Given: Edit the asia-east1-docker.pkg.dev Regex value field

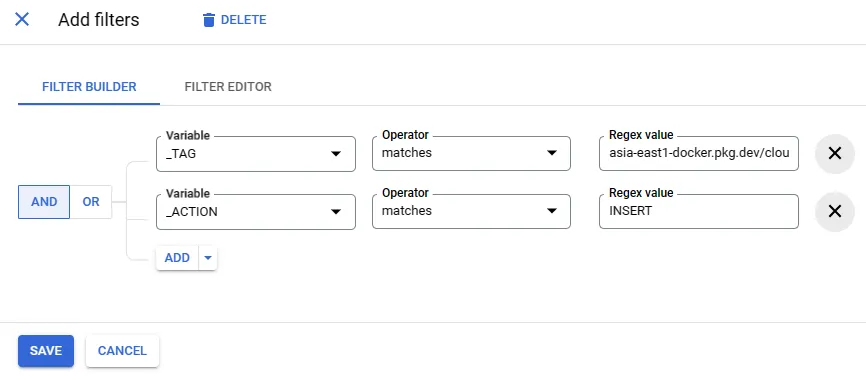Looking at the screenshot, I should pos(699,153).
